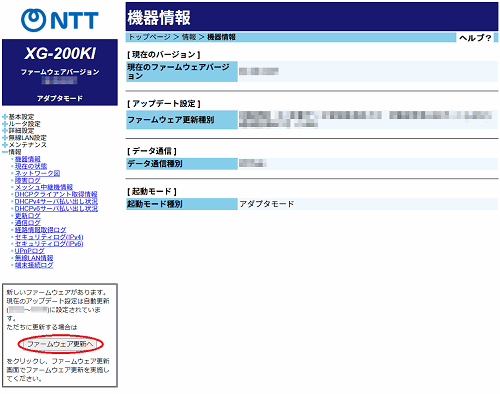Click ファームウェアバージョン label in the blue panel
This screenshot has width=500, height=394.
pyautogui.click(x=60, y=72)
